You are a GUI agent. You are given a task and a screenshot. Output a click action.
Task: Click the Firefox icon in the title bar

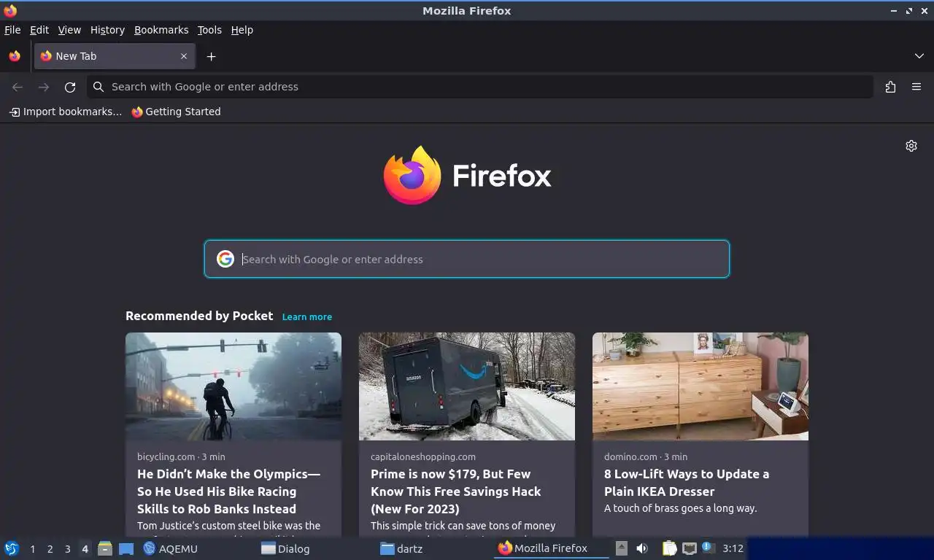pos(10,10)
